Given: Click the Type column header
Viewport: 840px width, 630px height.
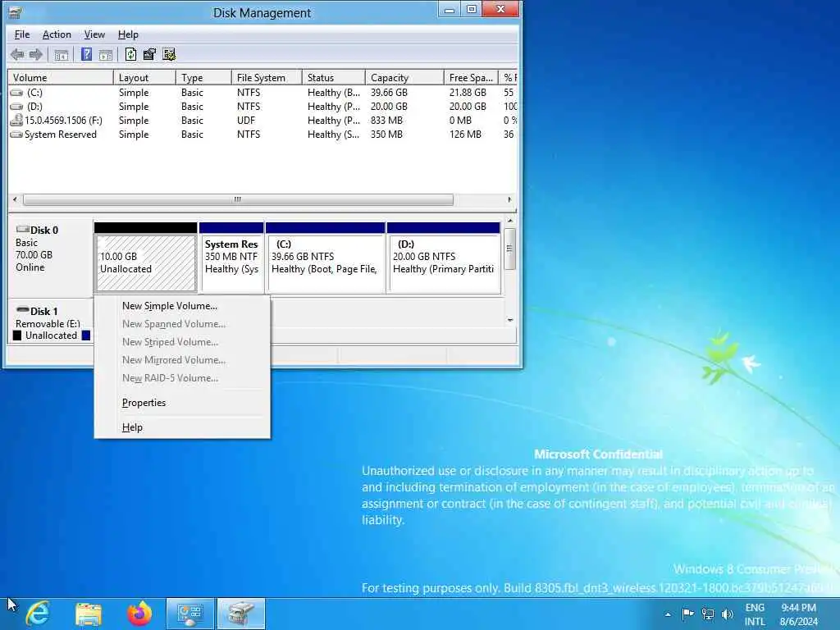Looking at the screenshot, I should 203,78.
